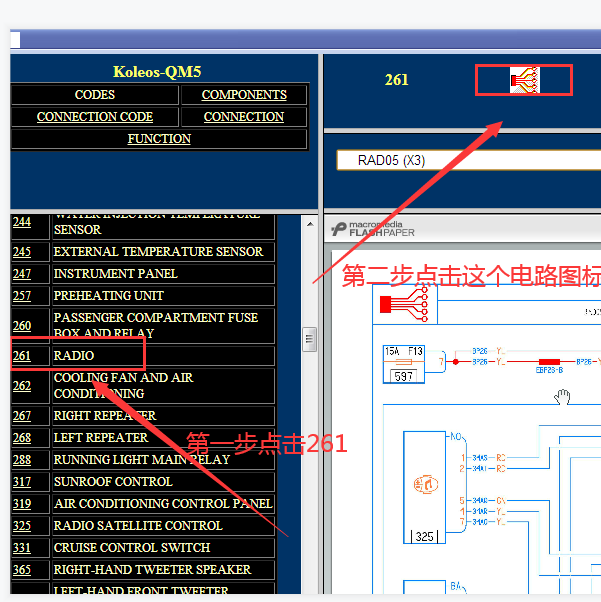Image resolution: width=601 pixels, height=602 pixels.
Task: Click the 325 component label in diagram
Action: (424, 536)
